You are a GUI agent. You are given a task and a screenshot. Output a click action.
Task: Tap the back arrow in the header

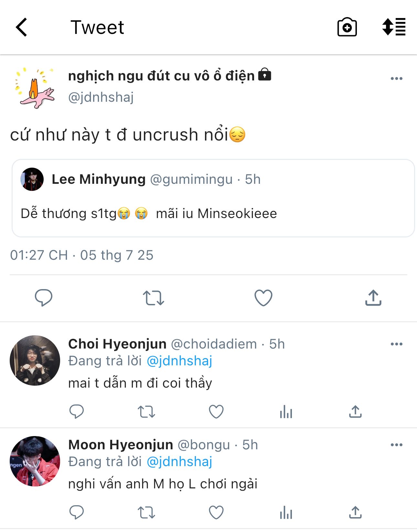[x=22, y=27]
